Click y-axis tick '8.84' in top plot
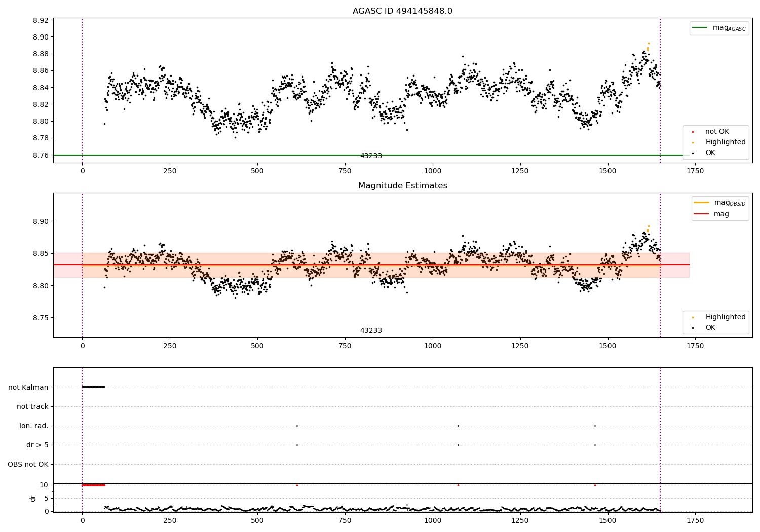Viewport: 760px width, 532px height. [41, 88]
